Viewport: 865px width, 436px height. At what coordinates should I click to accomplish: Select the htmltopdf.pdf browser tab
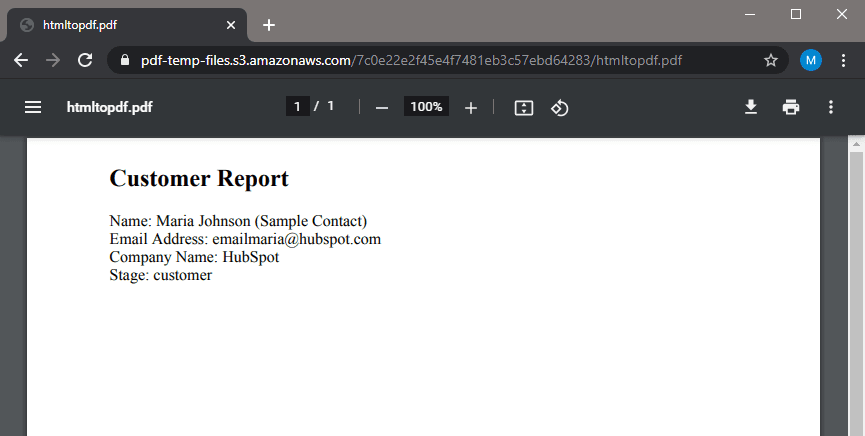point(120,25)
